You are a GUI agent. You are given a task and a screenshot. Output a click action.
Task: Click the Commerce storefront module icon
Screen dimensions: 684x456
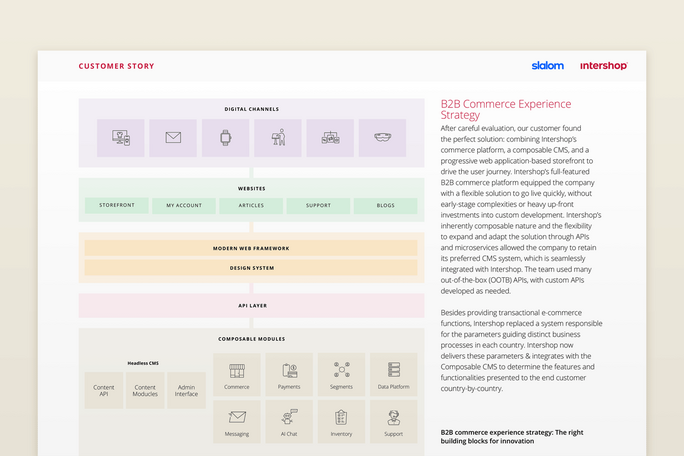(237, 372)
